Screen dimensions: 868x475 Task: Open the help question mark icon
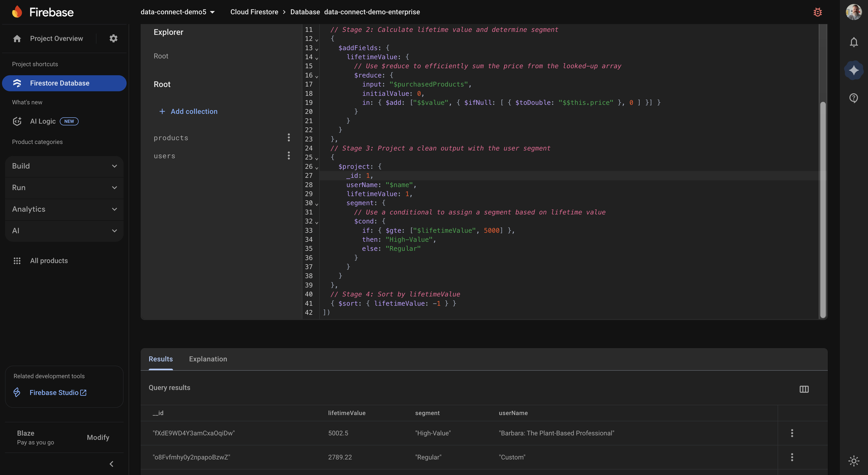point(853,98)
